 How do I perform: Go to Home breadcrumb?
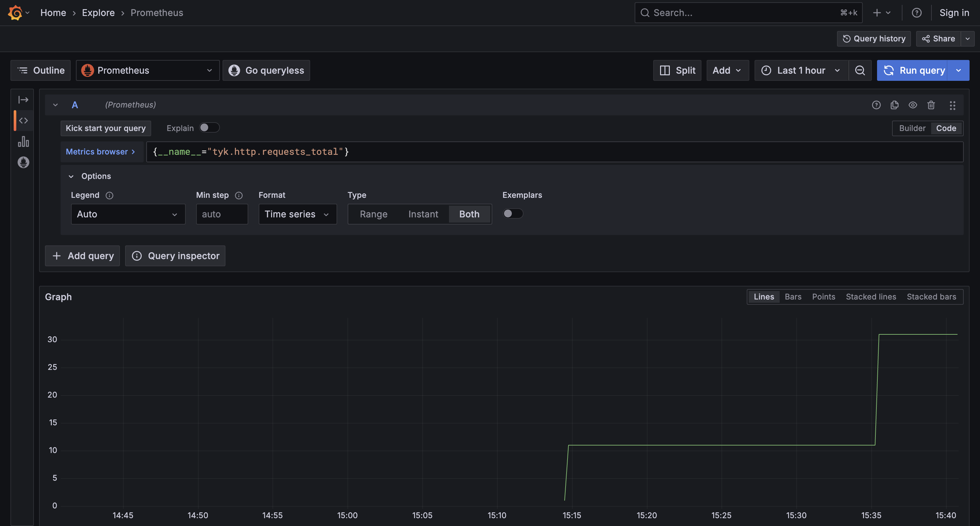[53, 13]
